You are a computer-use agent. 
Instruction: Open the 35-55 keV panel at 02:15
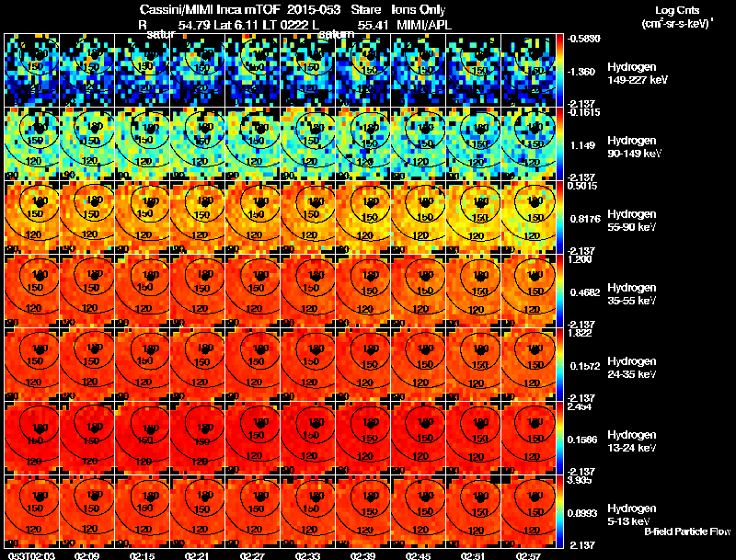click(142, 291)
